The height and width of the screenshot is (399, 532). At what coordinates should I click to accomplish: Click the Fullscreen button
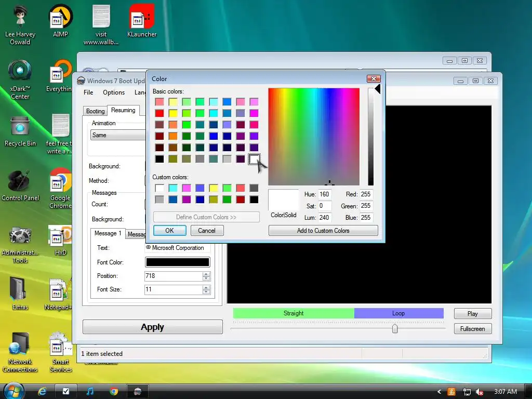point(473,329)
